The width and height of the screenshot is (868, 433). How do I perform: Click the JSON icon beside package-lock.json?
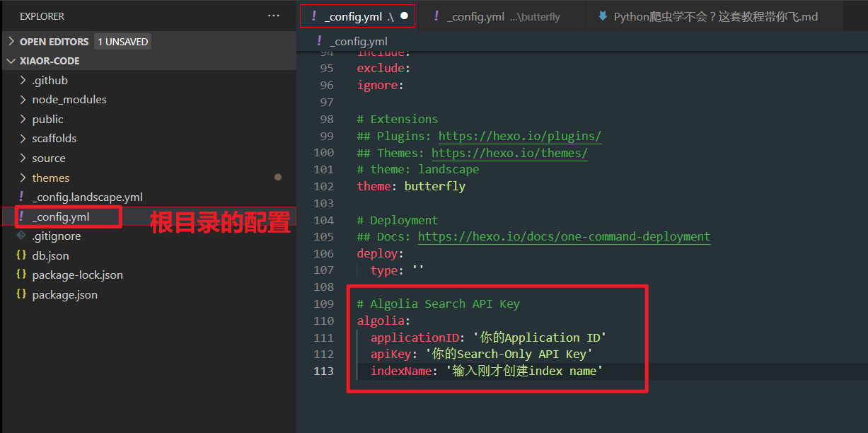(21, 275)
